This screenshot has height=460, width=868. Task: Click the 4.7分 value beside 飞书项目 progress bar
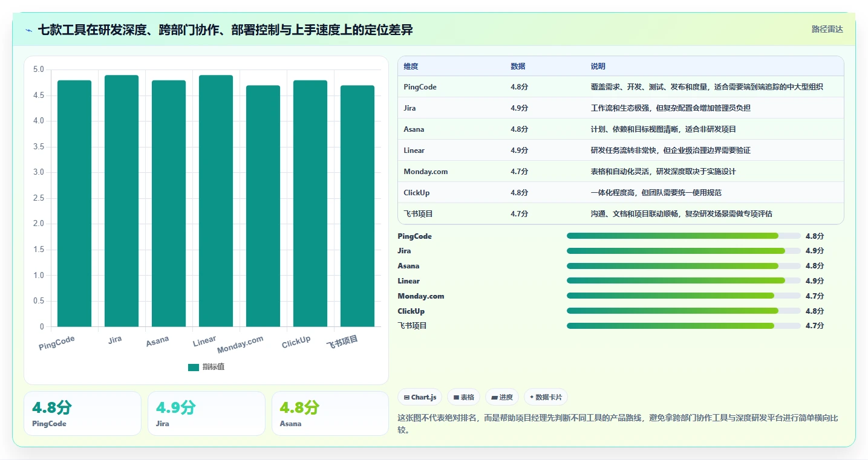(x=815, y=326)
